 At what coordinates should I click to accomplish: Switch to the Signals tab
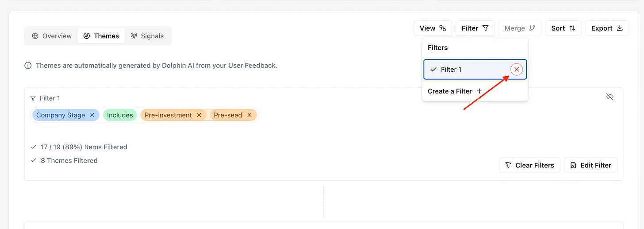tap(147, 36)
